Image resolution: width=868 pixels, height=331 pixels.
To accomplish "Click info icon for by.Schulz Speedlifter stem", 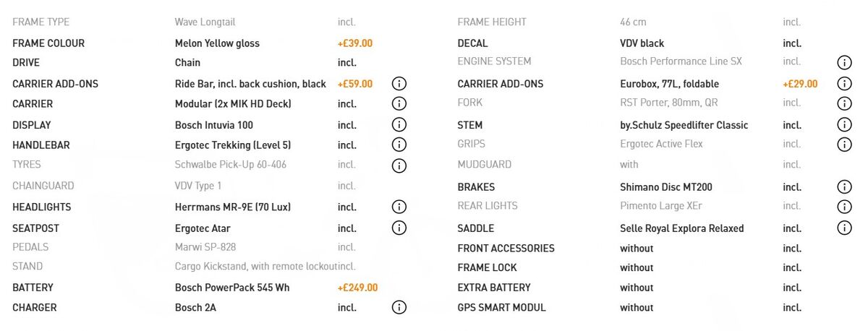I will click(x=844, y=125).
